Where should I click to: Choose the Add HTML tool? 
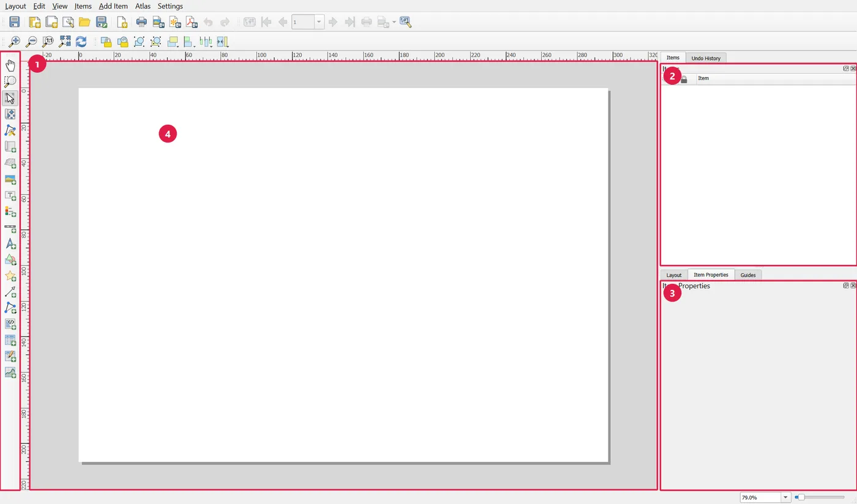[x=10, y=324]
